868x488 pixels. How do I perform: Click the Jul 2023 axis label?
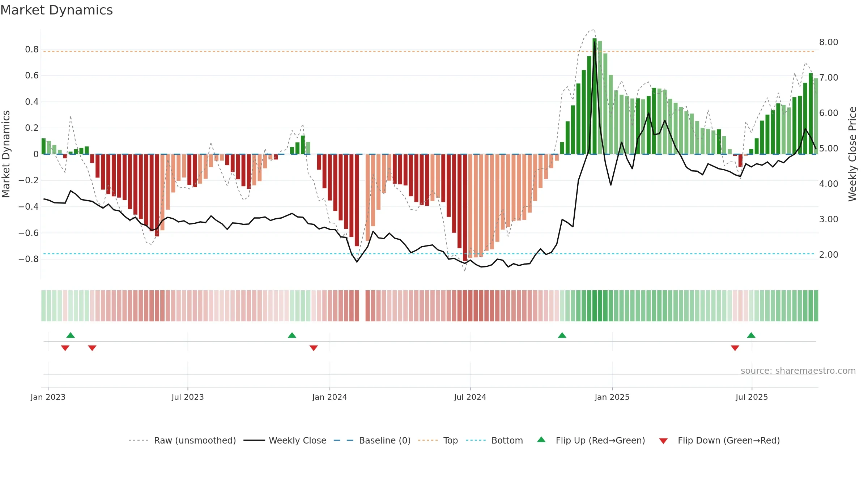click(x=188, y=397)
